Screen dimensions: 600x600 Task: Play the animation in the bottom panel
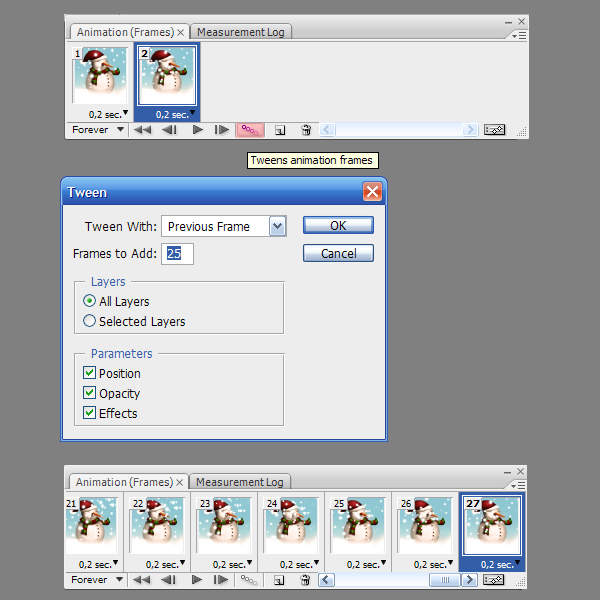pos(197,580)
